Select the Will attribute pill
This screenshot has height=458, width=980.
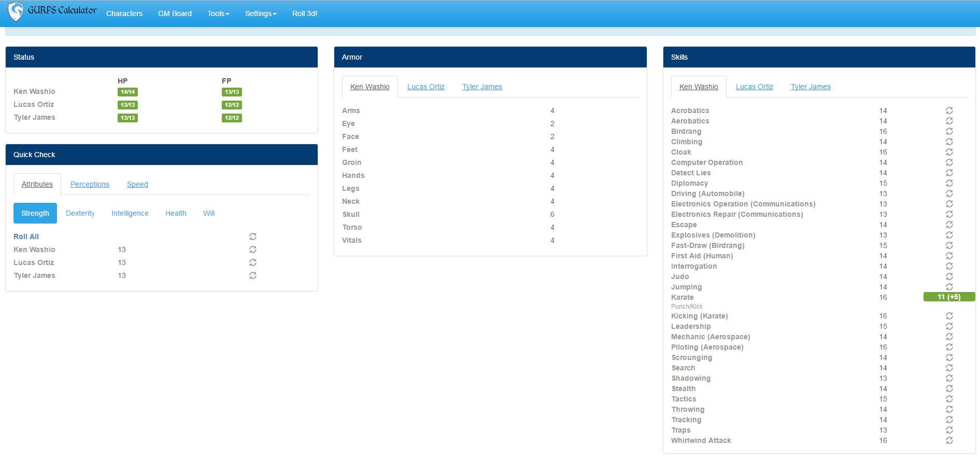(x=209, y=213)
